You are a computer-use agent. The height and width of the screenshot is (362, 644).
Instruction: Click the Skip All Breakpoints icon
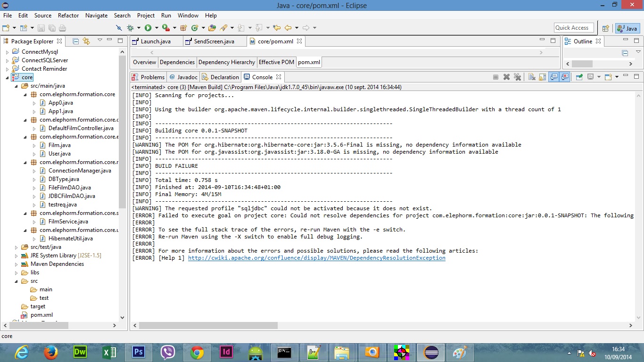[x=119, y=28]
